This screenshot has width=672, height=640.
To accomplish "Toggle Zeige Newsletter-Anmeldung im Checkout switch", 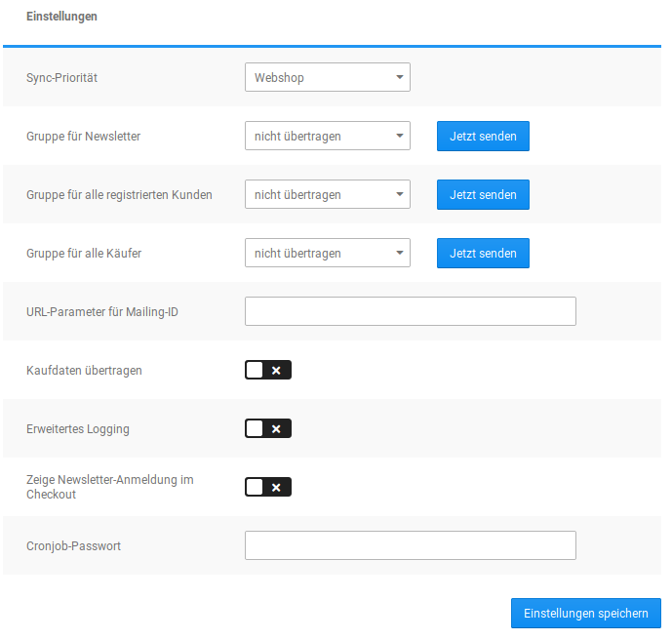I will 267,487.
